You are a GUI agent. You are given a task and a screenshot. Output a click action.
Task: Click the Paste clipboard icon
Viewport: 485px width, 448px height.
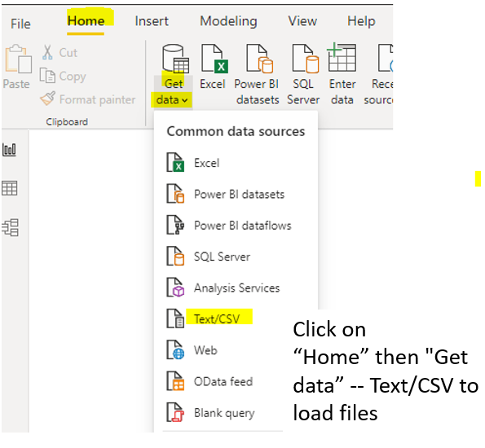(18, 59)
